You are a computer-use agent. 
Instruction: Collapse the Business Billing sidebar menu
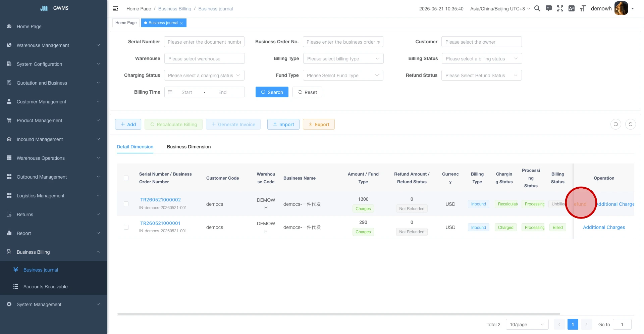[54, 252]
